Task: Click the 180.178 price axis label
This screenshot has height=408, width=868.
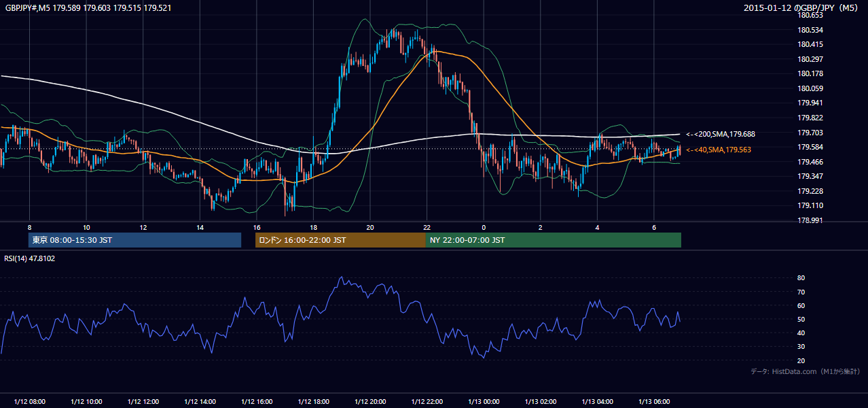Action: click(811, 73)
